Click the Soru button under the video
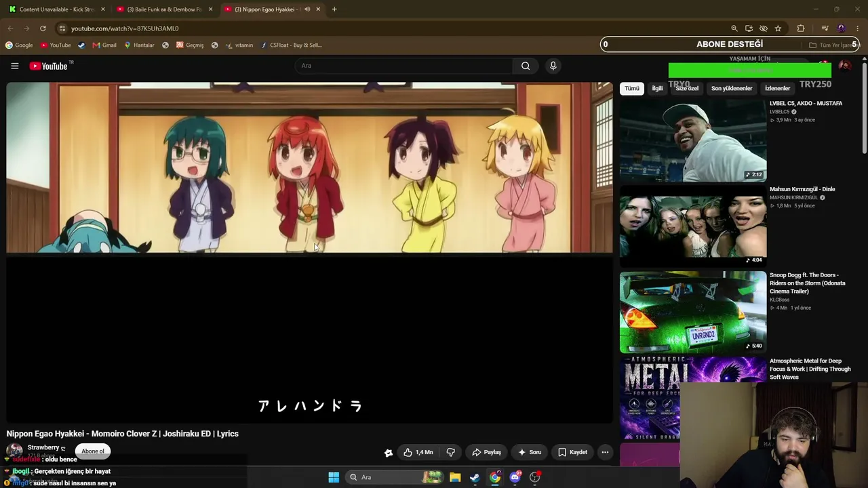Image resolution: width=868 pixels, height=488 pixels. click(530, 452)
